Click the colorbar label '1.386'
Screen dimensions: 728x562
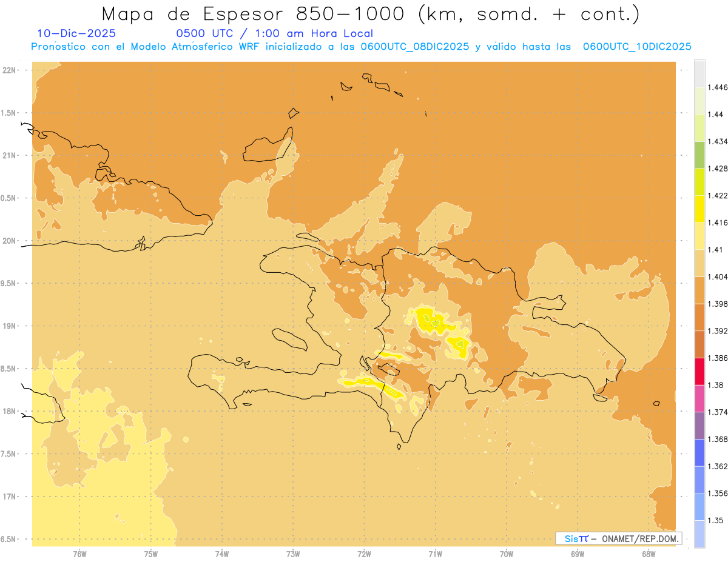718,358
